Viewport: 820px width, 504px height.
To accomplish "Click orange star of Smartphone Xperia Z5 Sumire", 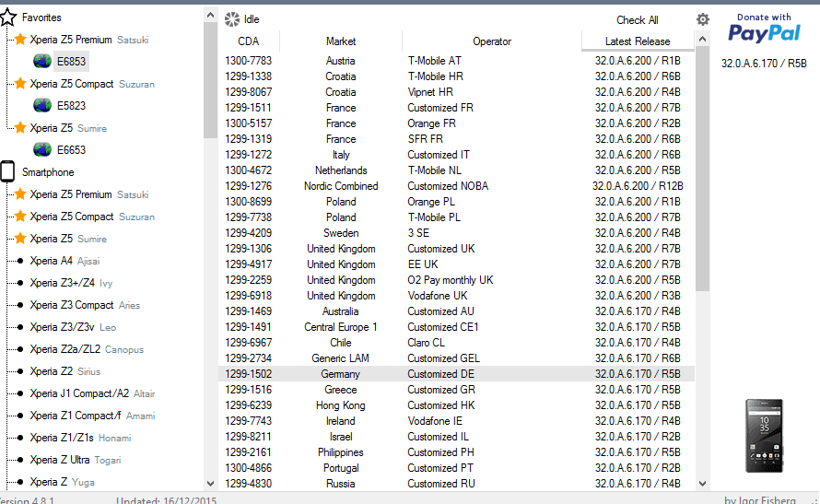I will click(20, 239).
